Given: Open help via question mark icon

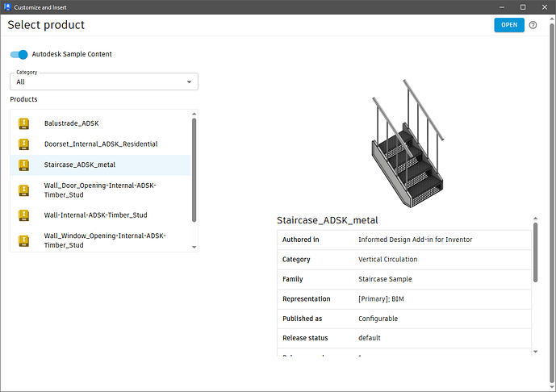Looking at the screenshot, I should (533, 25).
